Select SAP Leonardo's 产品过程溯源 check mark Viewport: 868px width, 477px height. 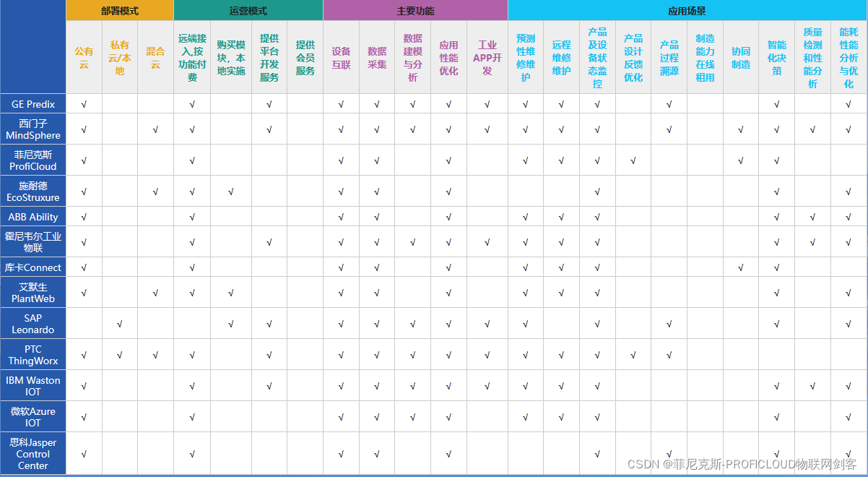coord(669,325)
